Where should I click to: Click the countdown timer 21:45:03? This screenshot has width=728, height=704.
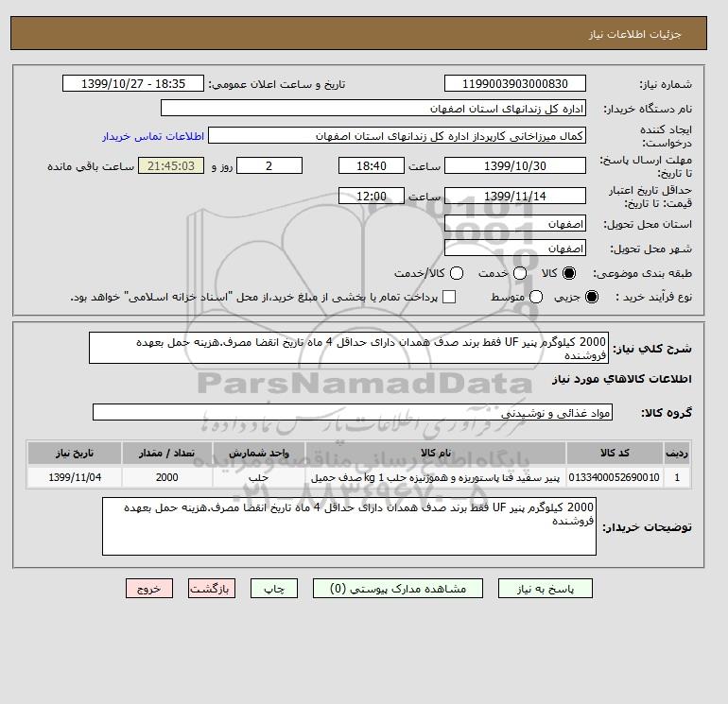pos(171,165)
